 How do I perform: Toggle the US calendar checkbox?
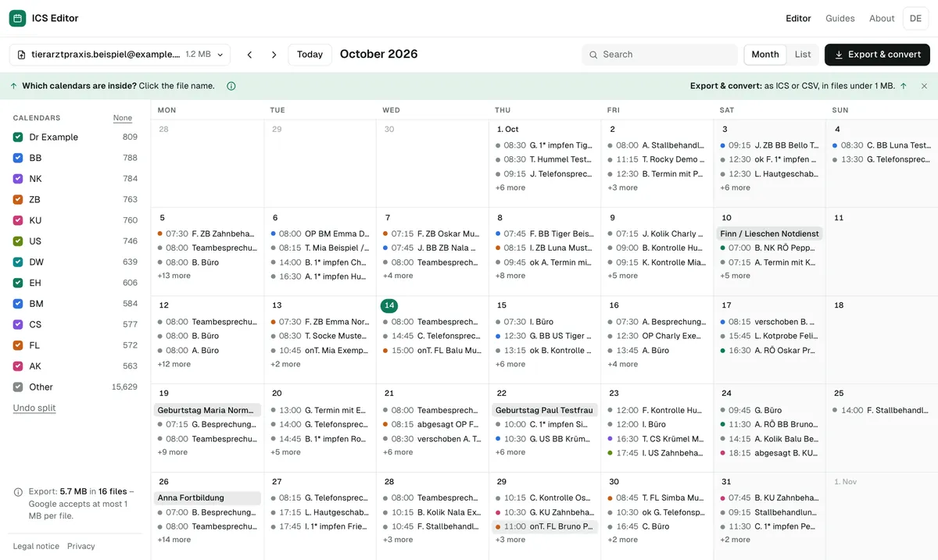pos(18,241)
